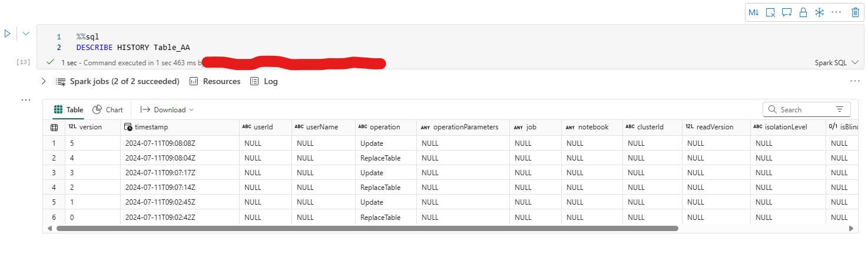
Task: Add a comment to the cell
Action: click(787, 12)
